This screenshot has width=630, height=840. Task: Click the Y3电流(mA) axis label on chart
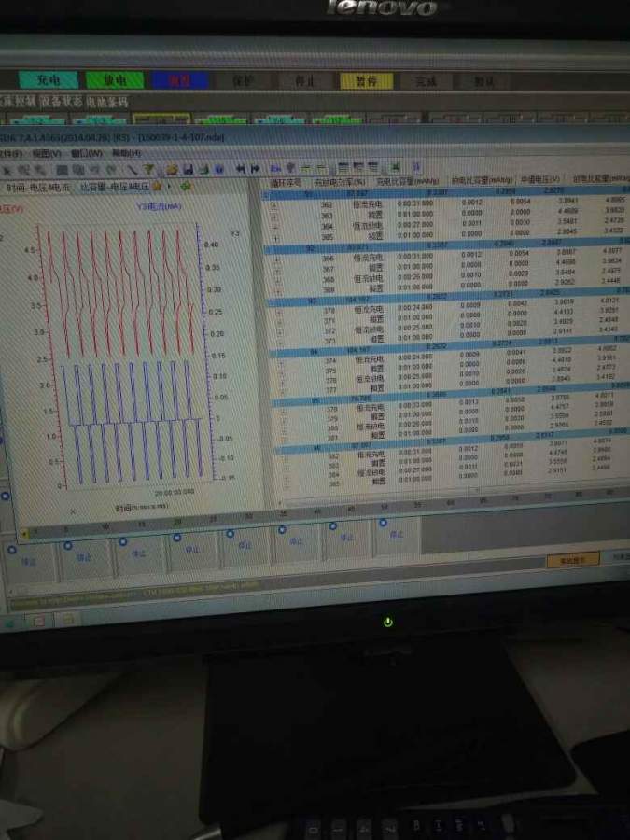pos(159,206)
